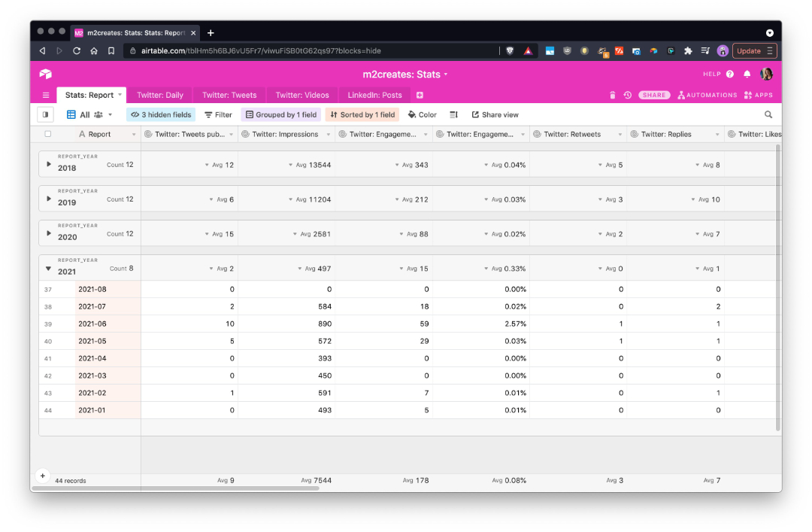Switch to the Twitter: Tweets table
This screenshot has height=532, width=812.
coord(229,96)
